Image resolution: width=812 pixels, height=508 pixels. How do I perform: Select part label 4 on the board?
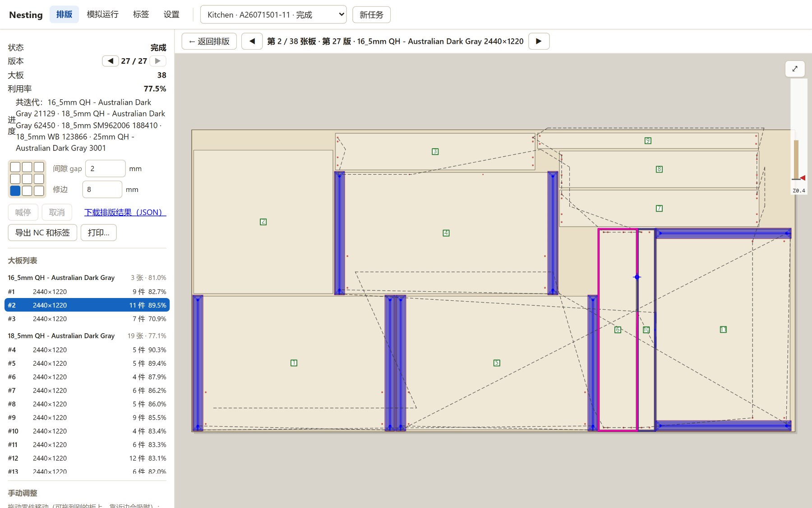pos(446,233)
